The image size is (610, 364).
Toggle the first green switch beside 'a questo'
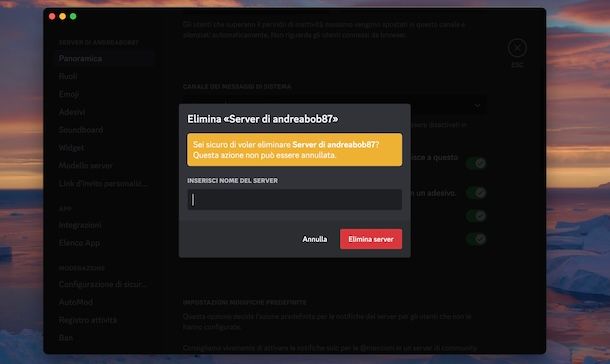(476, 163)
